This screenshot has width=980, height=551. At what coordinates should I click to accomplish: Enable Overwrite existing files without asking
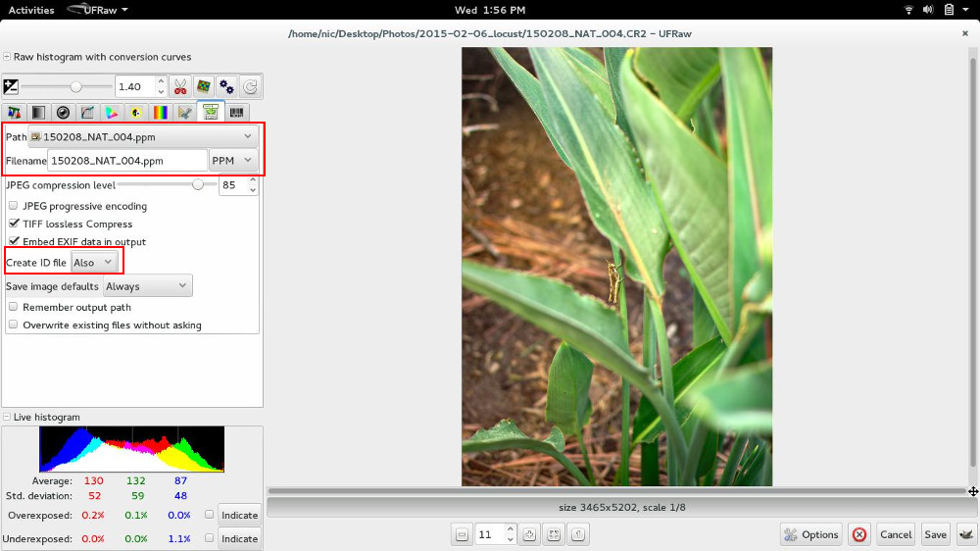(14, 325)
